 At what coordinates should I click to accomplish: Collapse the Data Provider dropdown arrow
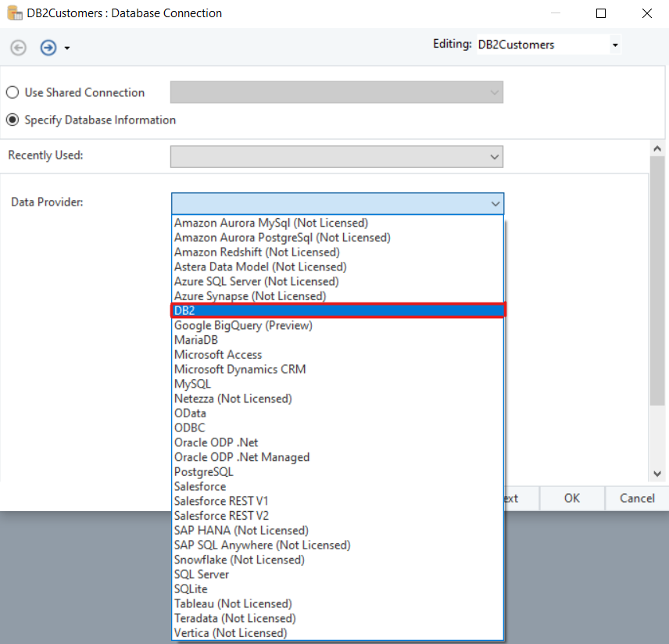pos(495,203)
